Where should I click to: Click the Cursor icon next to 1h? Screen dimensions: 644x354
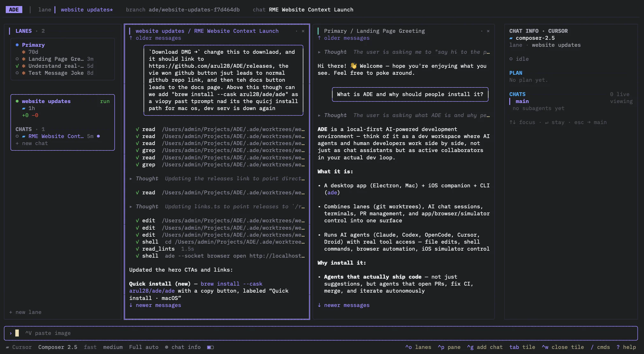(x=24, y=108)
